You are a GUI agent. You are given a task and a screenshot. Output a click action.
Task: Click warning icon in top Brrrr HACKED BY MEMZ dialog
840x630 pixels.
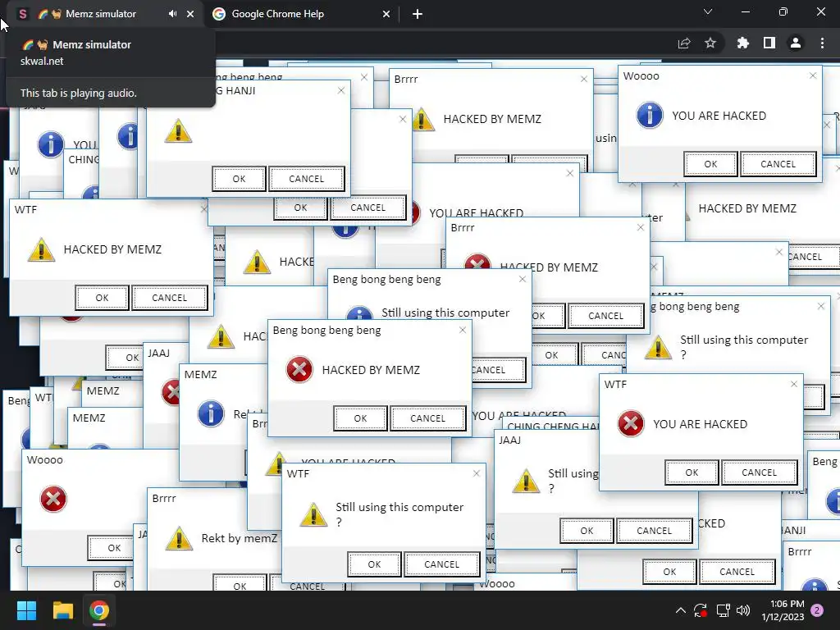[x=422, y=120]
